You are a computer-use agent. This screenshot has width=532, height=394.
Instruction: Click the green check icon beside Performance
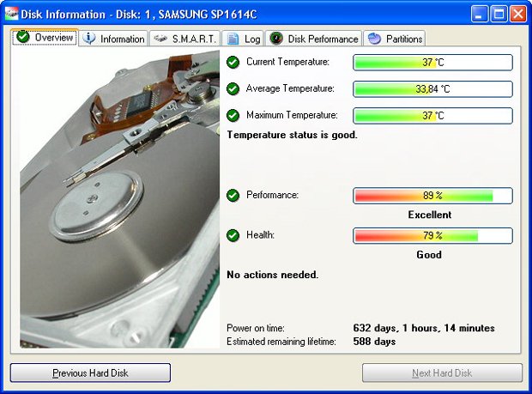coord(233,196)
